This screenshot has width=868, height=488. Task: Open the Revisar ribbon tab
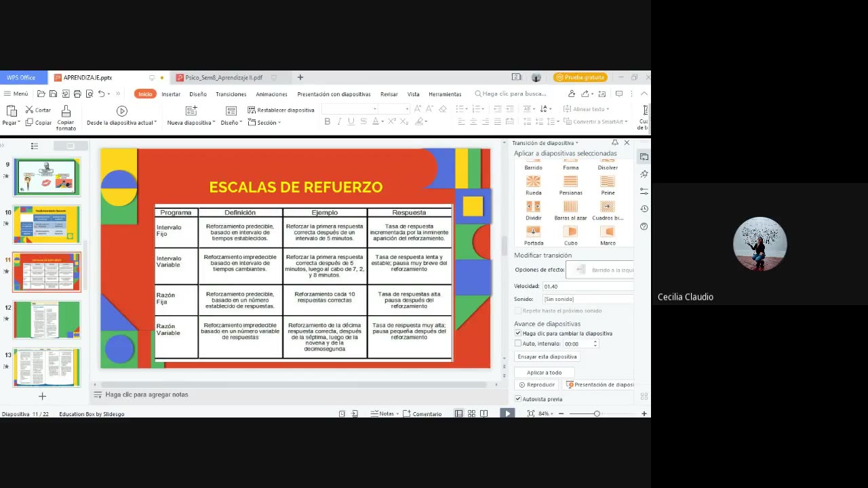(x=389, y=94)
